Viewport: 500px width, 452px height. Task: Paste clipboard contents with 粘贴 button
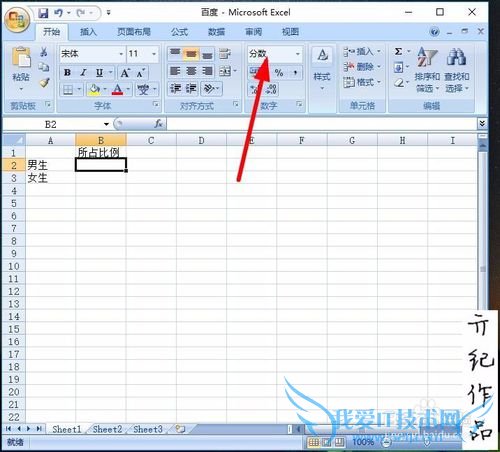point(21,68)
